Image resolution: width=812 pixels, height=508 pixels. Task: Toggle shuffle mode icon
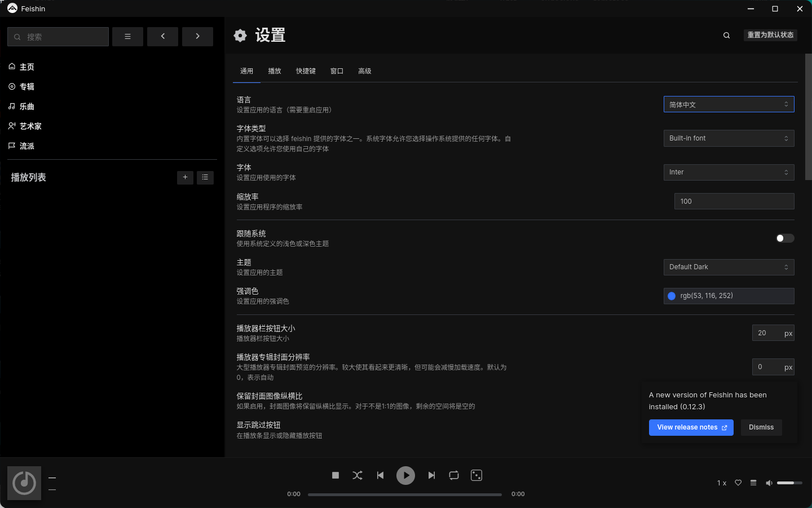(x=358, y=475)
